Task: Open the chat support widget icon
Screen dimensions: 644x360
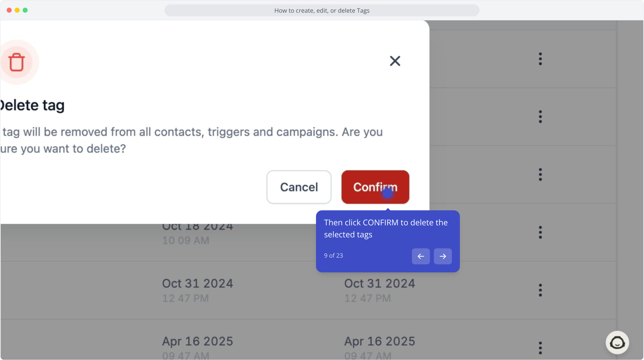Action: click(x=617, y=343)
